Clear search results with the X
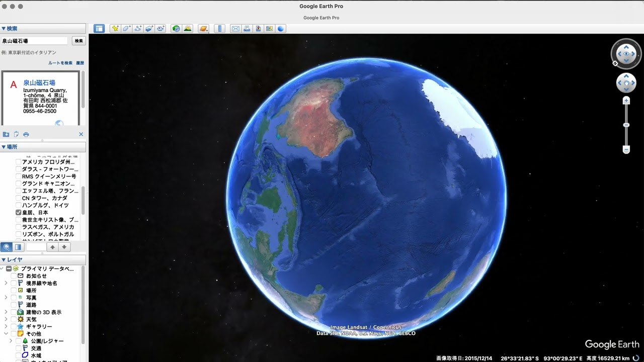Image resolution: width=644 pixels, height=362 pixels. 81,134
